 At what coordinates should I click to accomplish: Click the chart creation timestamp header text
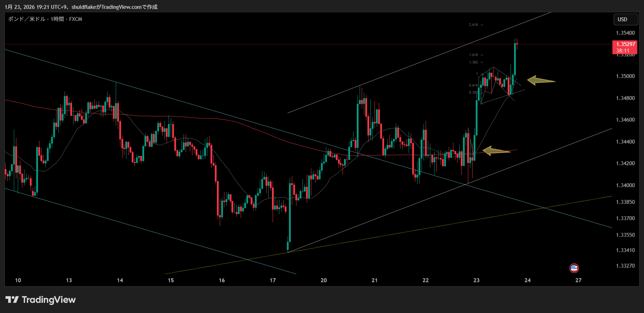(81, 7)
